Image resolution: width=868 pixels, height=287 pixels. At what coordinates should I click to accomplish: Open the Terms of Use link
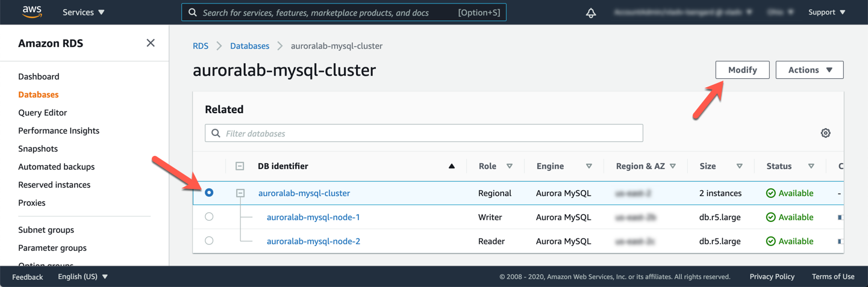coord(833,277)
